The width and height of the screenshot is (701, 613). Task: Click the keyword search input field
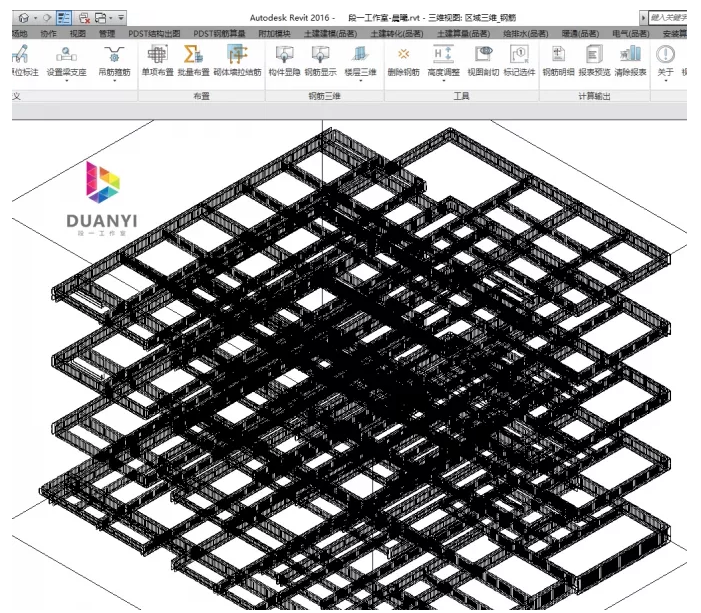point(672,17)
